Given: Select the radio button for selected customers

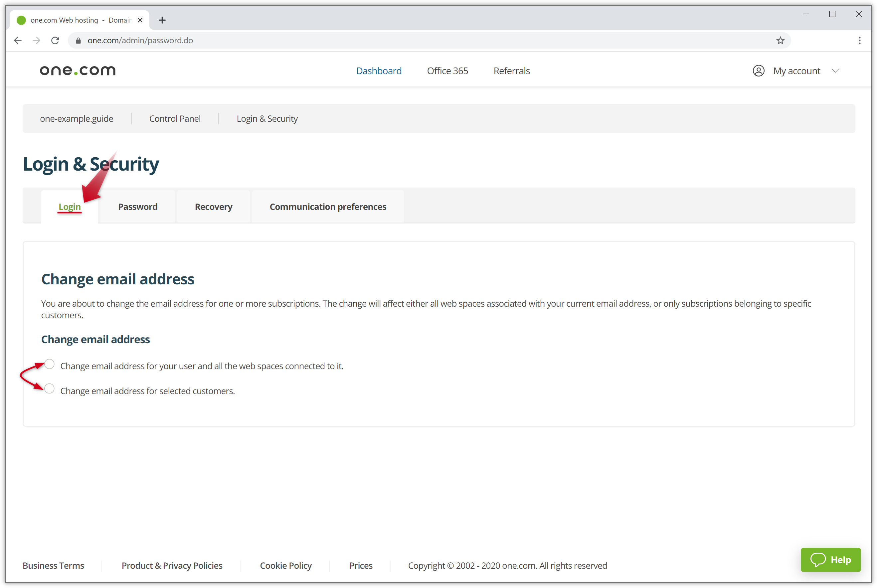Looking at the screenshot, I should click(x=50, y=390).
